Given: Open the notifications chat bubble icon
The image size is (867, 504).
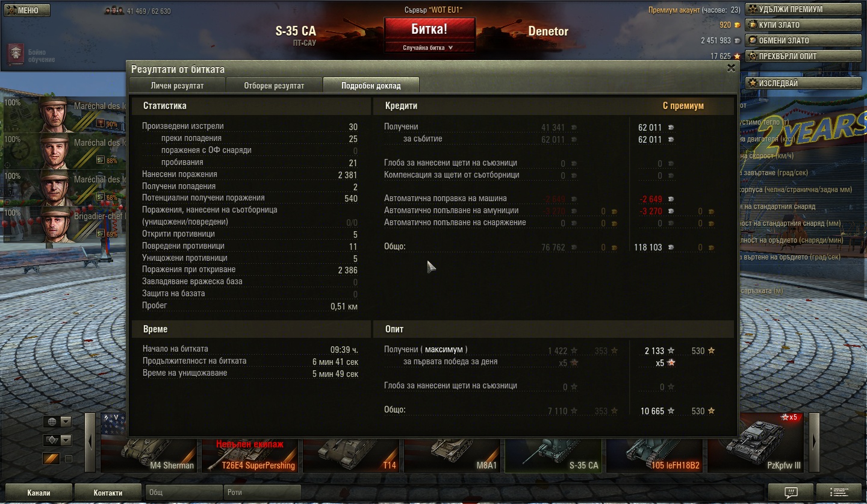Looking at the screenshot, I should click(791, 492).
